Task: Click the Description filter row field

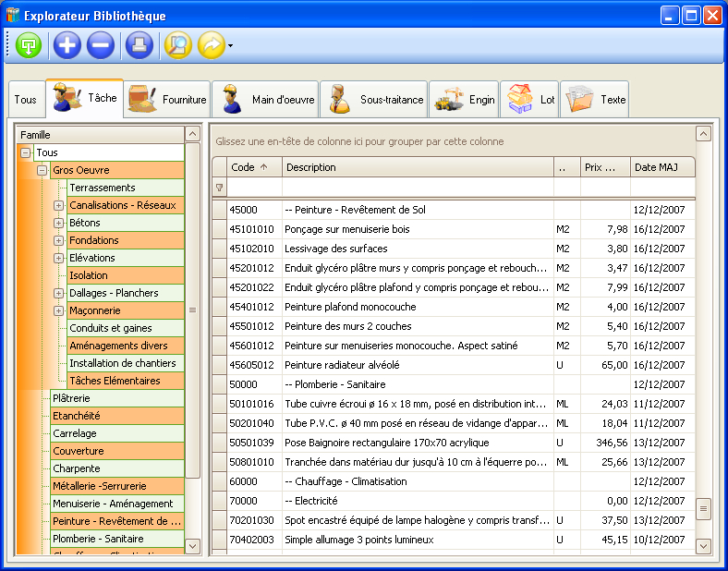Action: [416, 188]
